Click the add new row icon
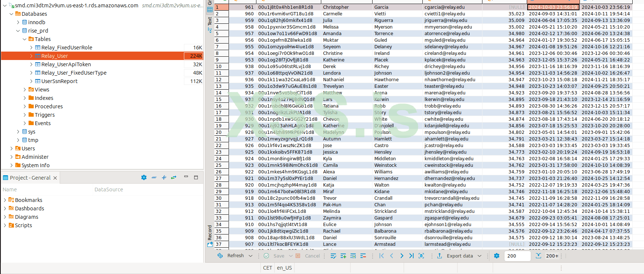This screenshot has height=274, width=644. 343,256
